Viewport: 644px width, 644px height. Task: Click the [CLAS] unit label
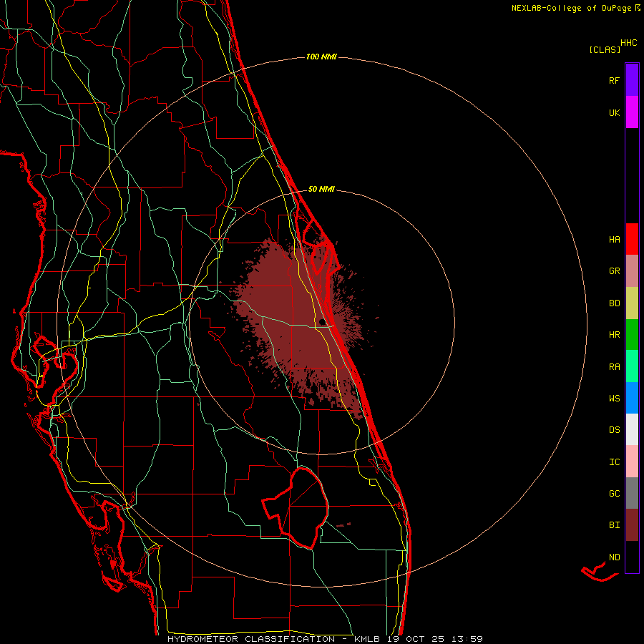coord(605,50)
